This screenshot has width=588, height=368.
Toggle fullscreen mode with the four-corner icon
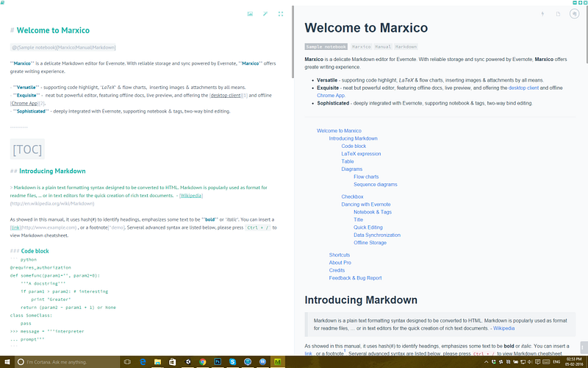click(x=281, y=14)
